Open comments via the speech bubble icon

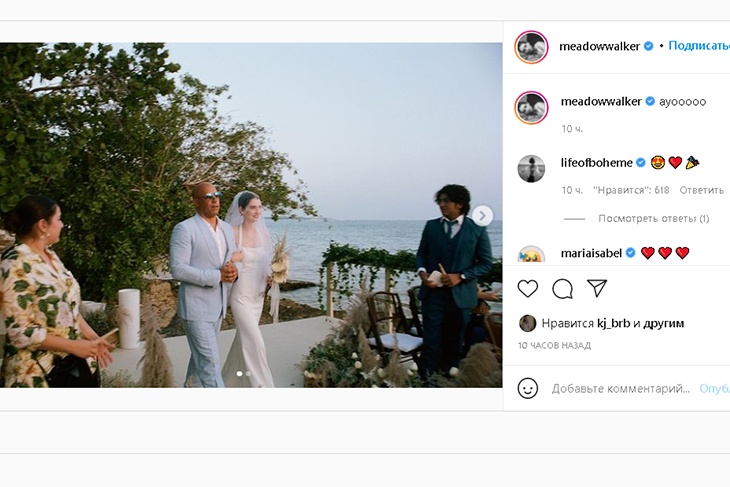point(562,289)
